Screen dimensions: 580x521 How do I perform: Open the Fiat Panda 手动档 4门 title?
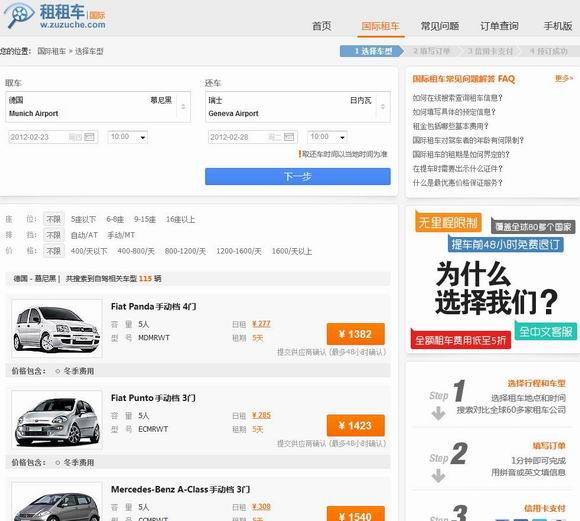click(154, 307)
